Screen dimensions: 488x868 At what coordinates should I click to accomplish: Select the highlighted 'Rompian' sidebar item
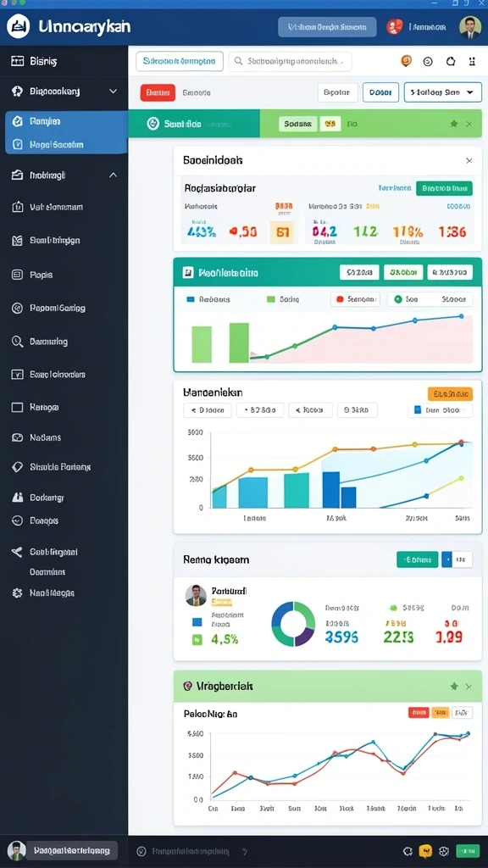[66, 120]
